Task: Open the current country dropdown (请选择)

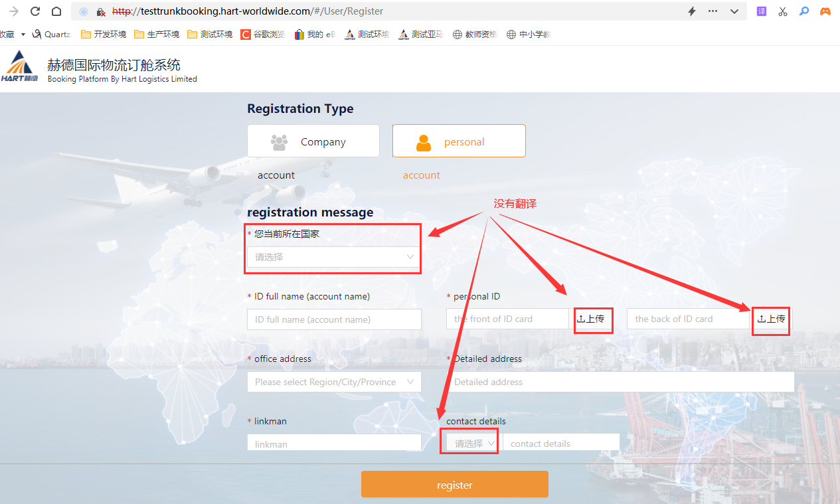Action: 334,257
